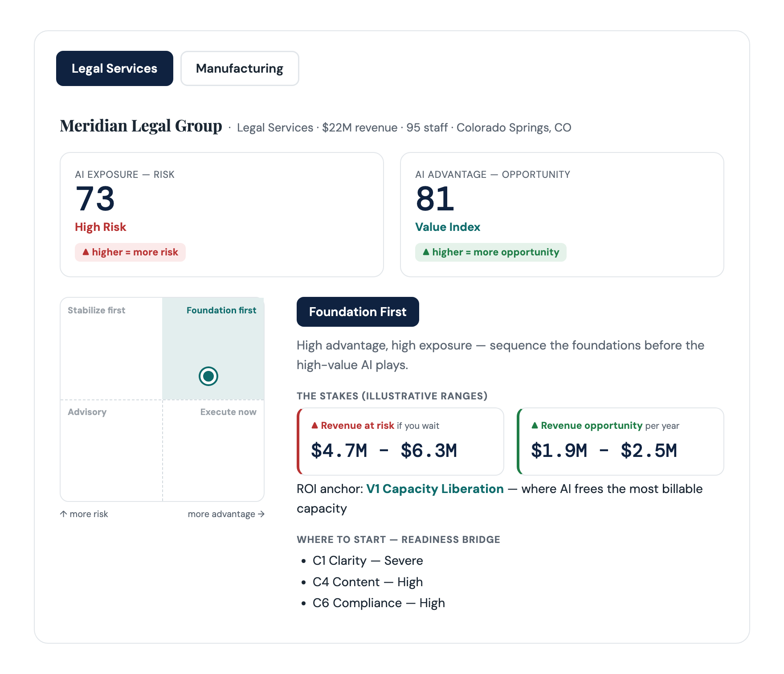
Task: Switch to the Manufacturing tab
Action: click(240, 68)
